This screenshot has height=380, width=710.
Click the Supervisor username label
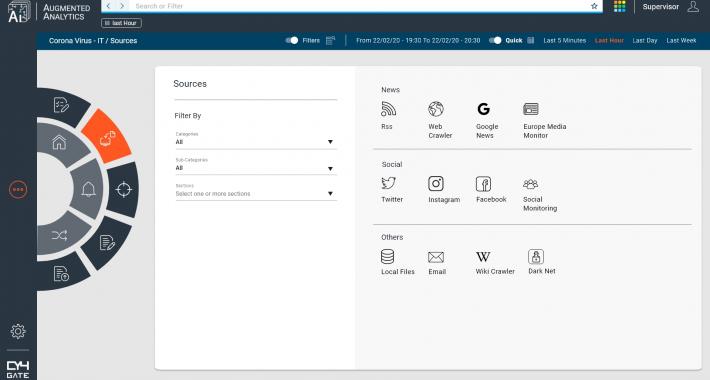click(660, 7)
